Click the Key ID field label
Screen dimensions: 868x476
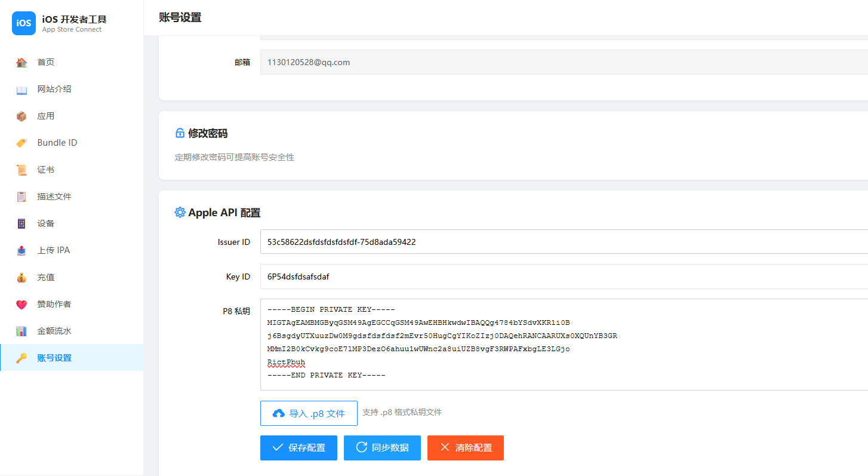point(238,277)
